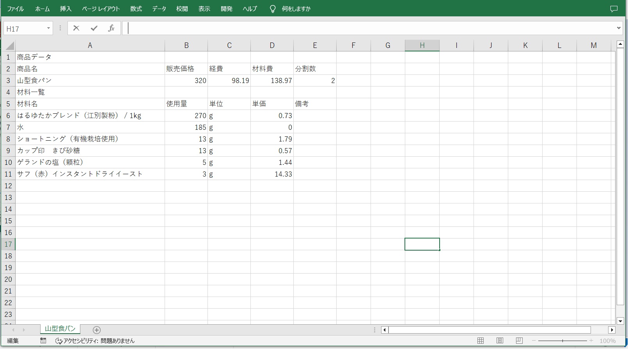Screen dimensions: 628x364
Task: Open the ホーム tab
Action: (x=42, y=9)
